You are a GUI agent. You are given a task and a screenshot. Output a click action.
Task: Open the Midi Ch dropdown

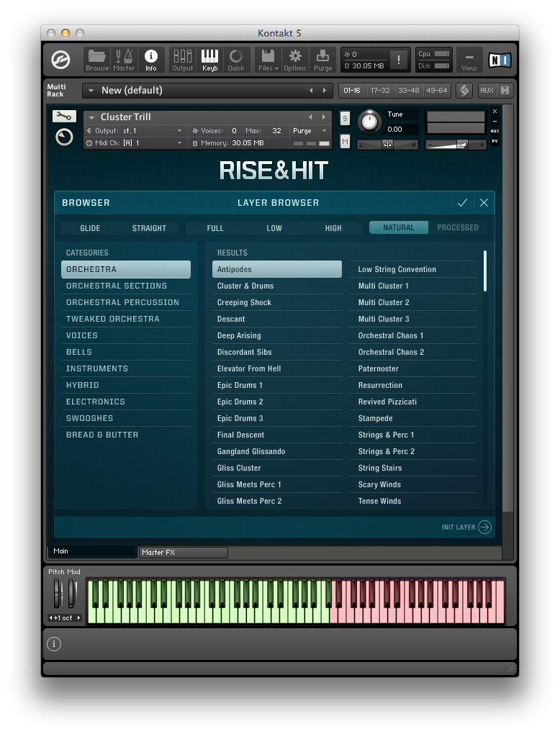135,142
